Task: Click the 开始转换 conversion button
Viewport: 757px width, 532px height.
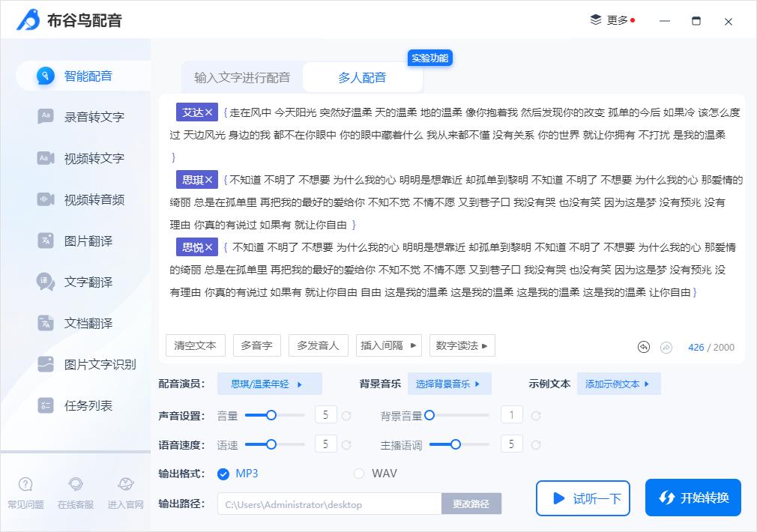Action: point(693,497)
